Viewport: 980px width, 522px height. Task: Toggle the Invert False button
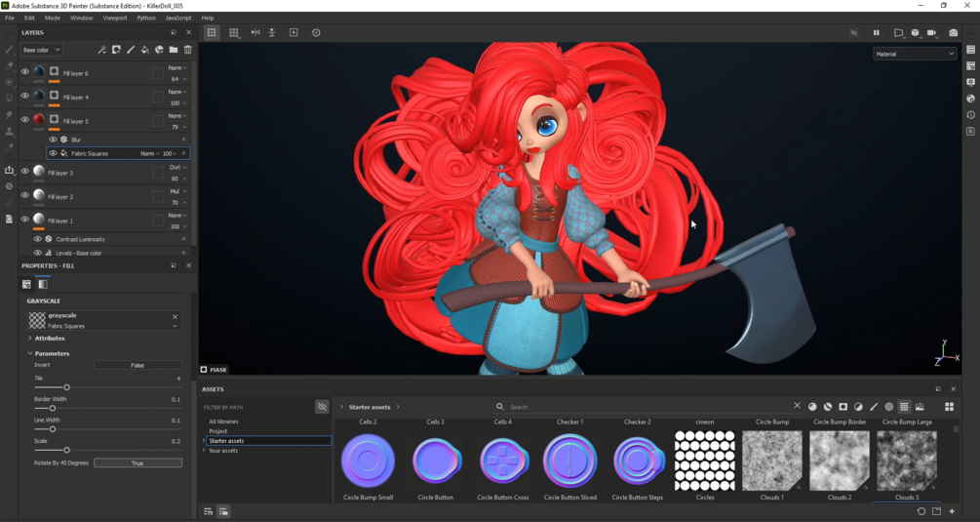137,365
